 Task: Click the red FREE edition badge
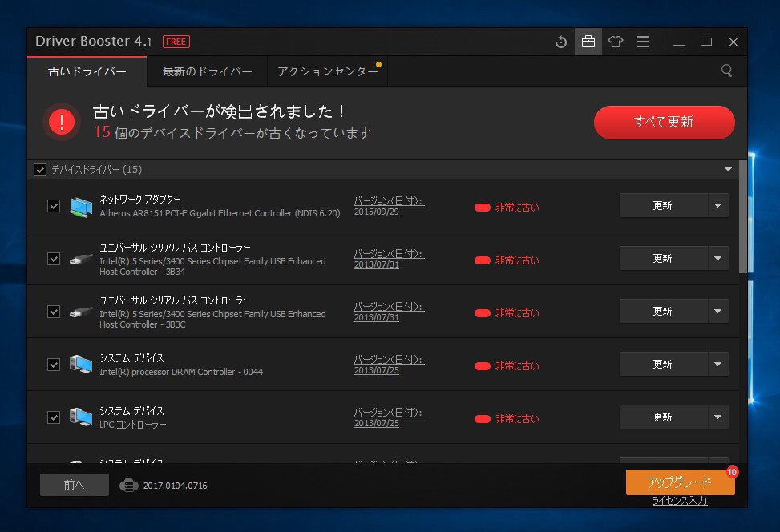(176, 42)
